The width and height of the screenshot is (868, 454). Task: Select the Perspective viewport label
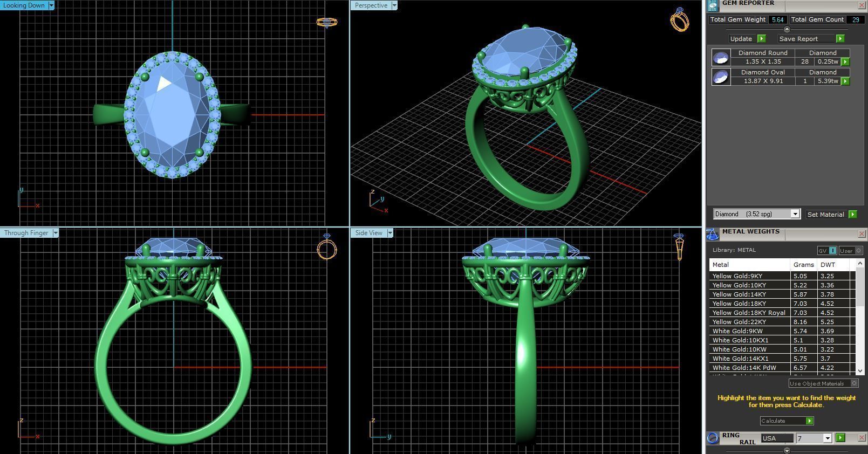click(x=371, y=5)
